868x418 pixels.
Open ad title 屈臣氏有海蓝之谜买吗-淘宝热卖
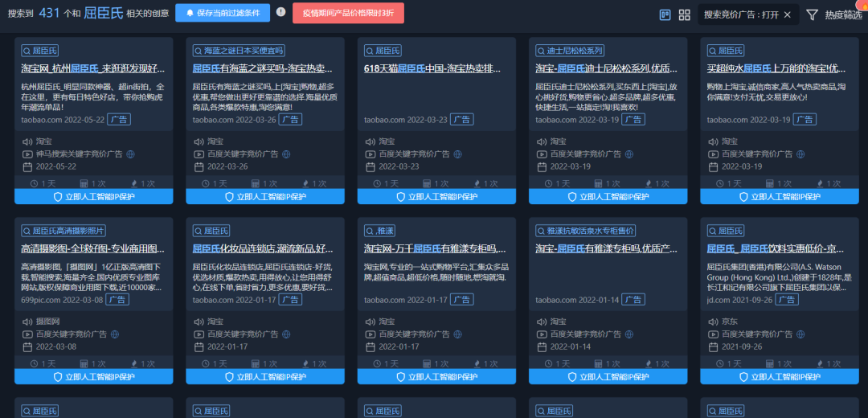(x=262, y=69)
